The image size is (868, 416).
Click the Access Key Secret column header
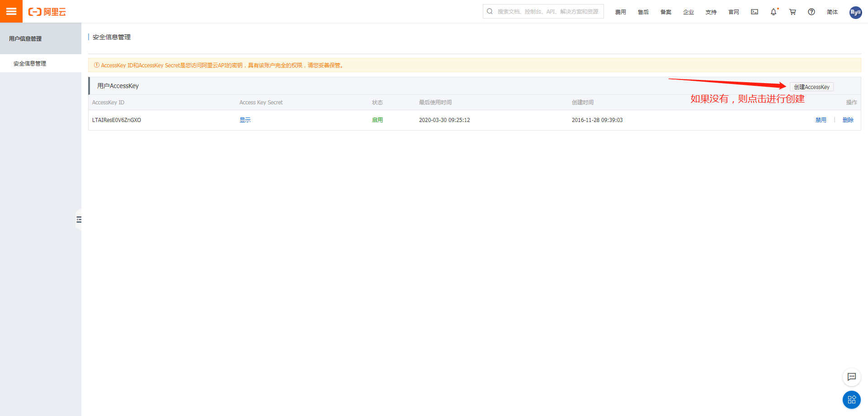pyautogui.click(x=261, y=103)
